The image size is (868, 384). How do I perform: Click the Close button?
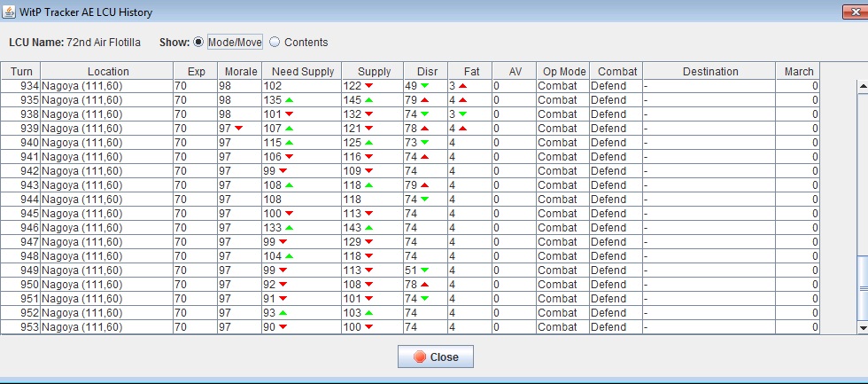(435, 357)
